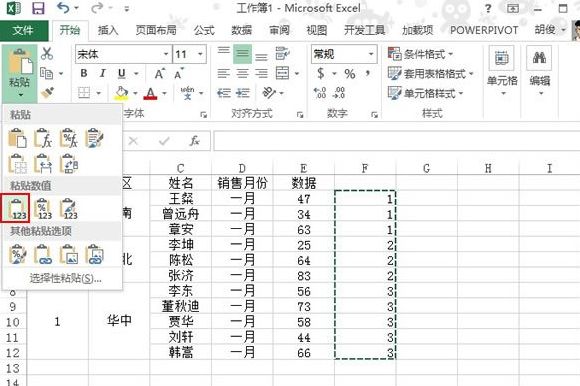Increase indent
Screen dimensions: 580x386
pyautogui.click(x=243, y=93)
